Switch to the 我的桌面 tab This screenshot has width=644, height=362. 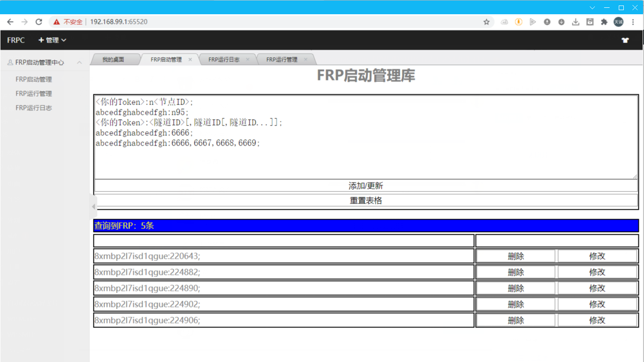113,60
